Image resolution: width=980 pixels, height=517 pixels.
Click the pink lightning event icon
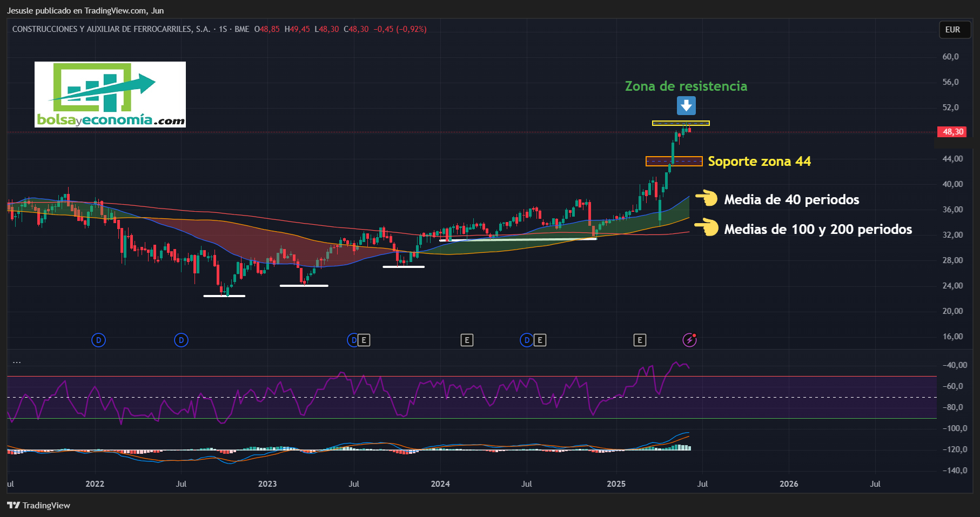[690, 340]
